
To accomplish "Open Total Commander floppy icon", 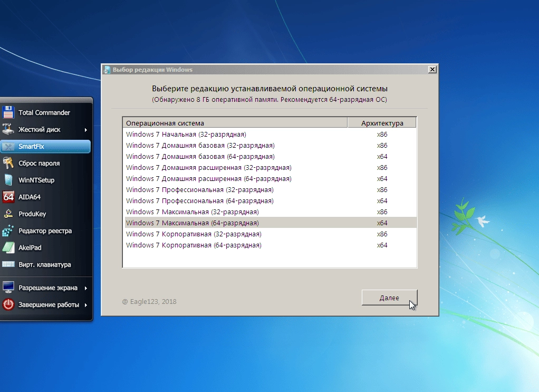I will 8,112.
